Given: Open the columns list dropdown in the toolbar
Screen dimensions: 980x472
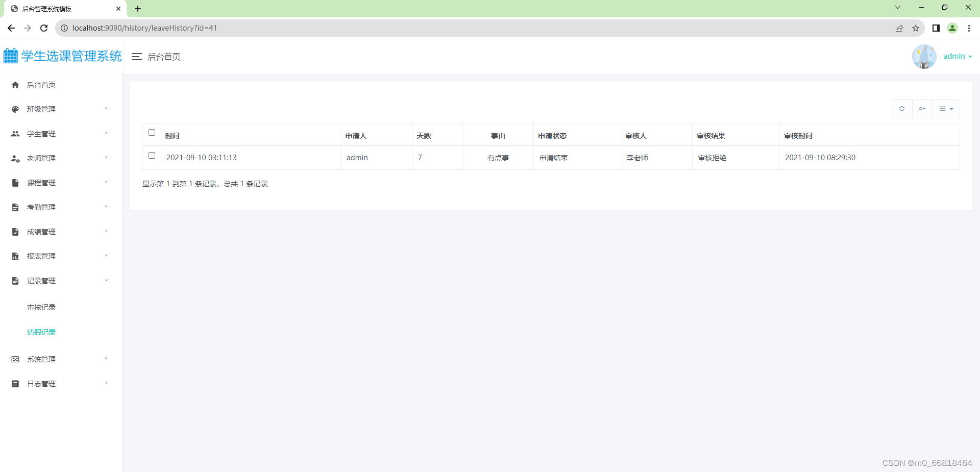Looking at the screenshot, I should click(946, 109).
